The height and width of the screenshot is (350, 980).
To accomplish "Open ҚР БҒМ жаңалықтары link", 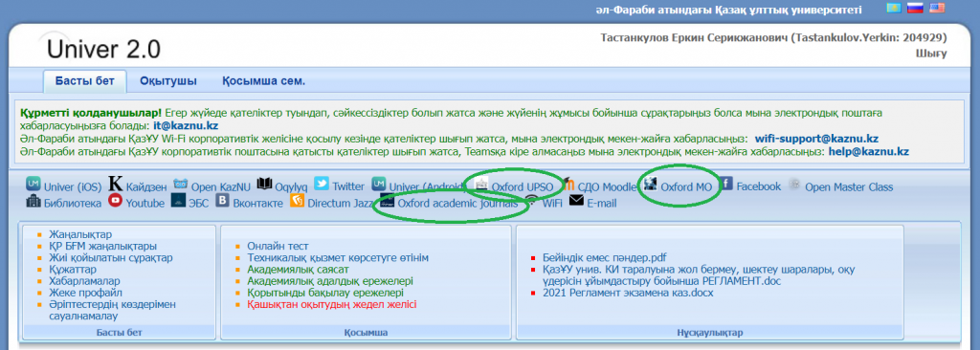I will [x=103, y=247].
